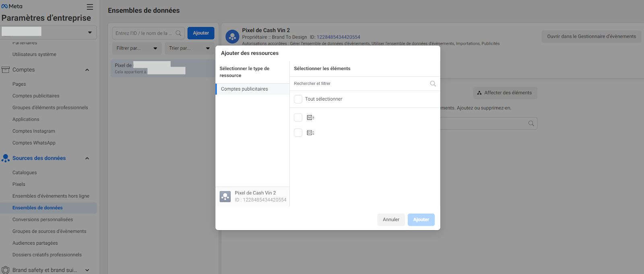Click the second ad account row icon
Image resolution: width=644 pixels, height=274 pixels.
point(310,133)
